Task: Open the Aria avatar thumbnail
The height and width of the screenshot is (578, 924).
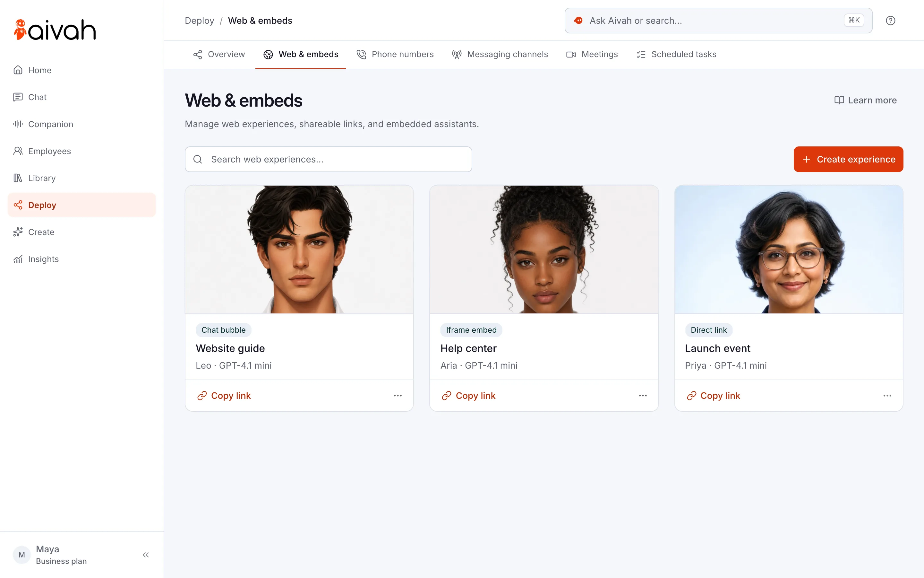Action: point(544,250)
